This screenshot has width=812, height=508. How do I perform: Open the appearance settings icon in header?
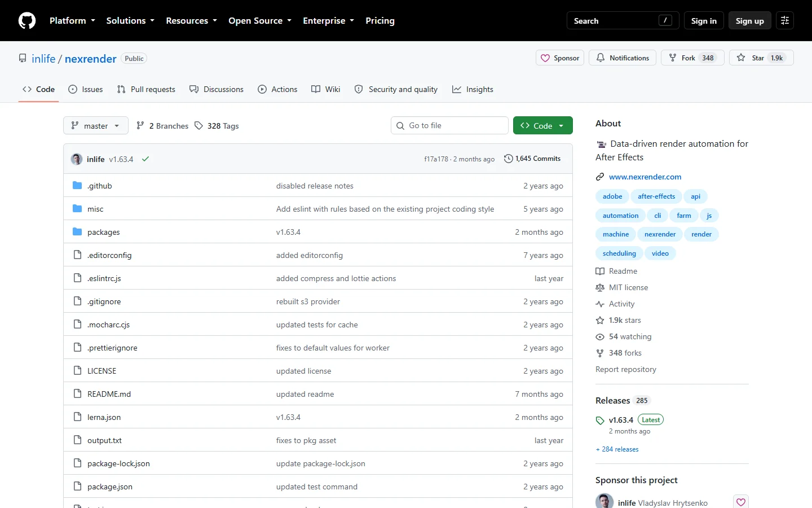tap(785, 21)
